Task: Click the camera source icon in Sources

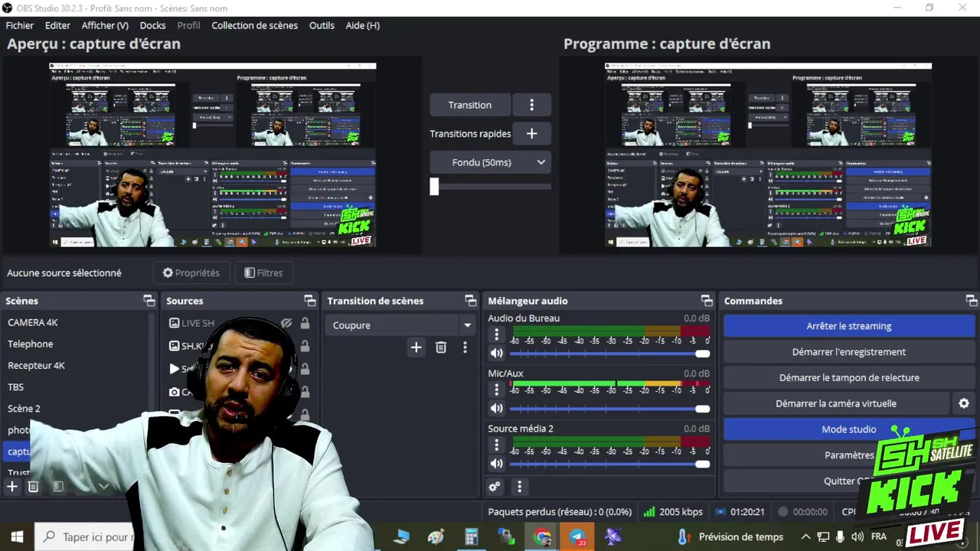Action: 175,392
